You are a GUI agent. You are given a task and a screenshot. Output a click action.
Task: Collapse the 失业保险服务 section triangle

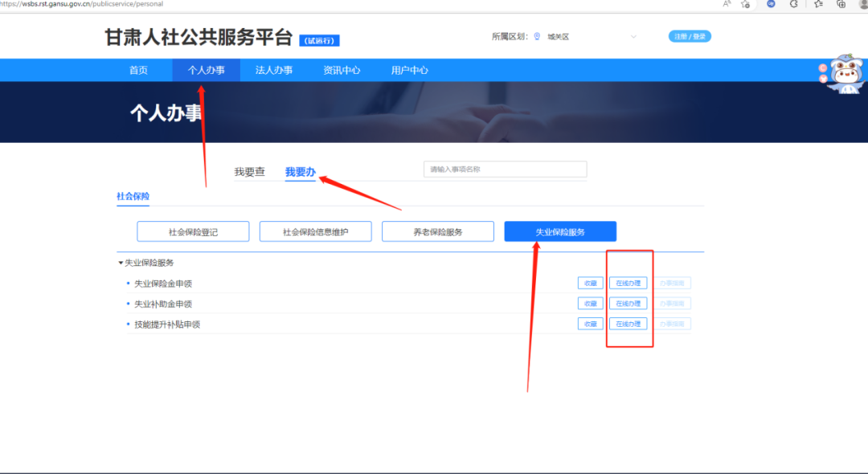(121, 263)
